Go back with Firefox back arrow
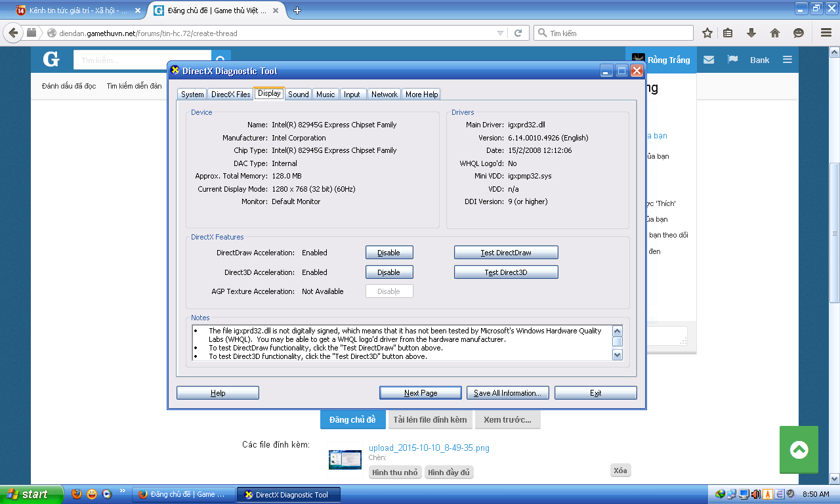Image resolution: width=840 pixels, height=504 pixels. [x=13, y=33]
